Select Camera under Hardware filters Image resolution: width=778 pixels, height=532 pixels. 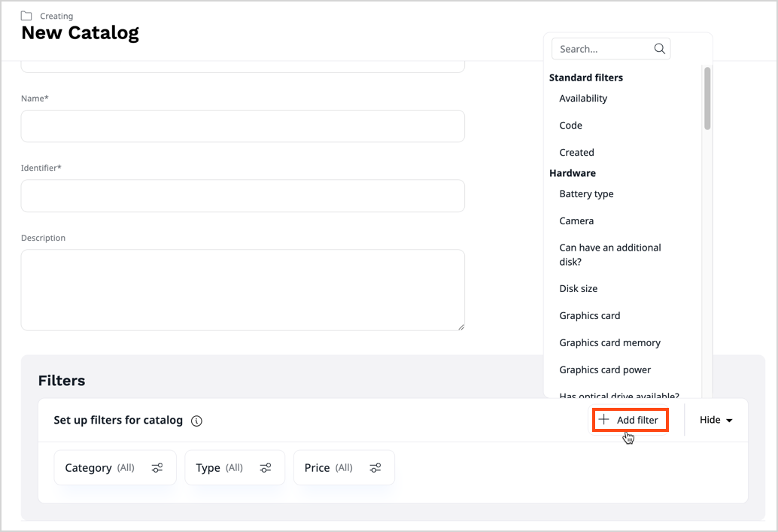tap(576, 220)
